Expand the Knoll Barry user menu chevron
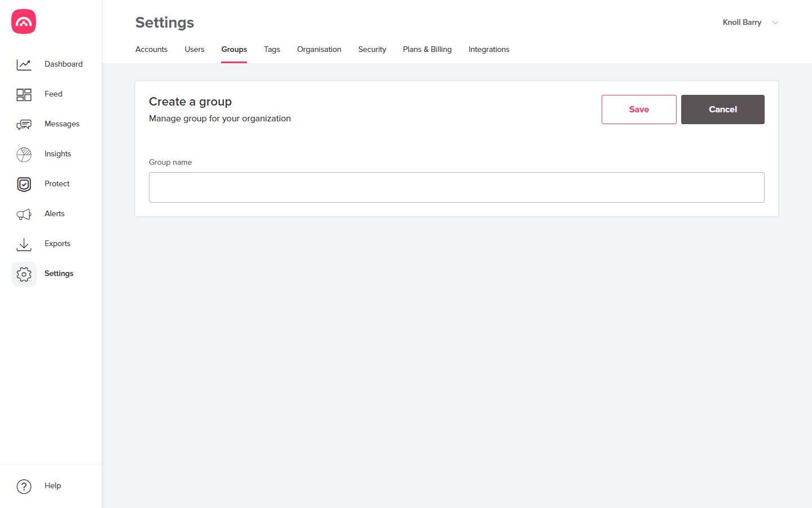This screenshot has width=812, height=508. 775,23
